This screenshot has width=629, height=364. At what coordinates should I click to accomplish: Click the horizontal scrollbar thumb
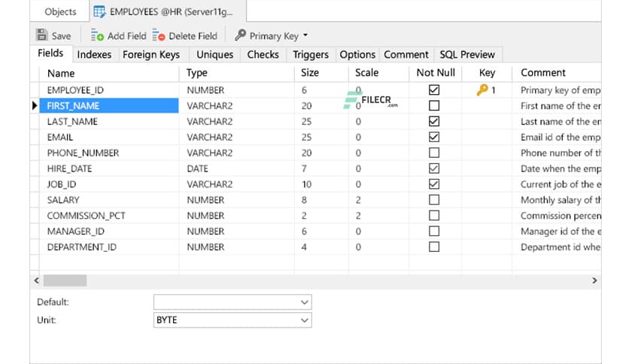pos(65,281)
